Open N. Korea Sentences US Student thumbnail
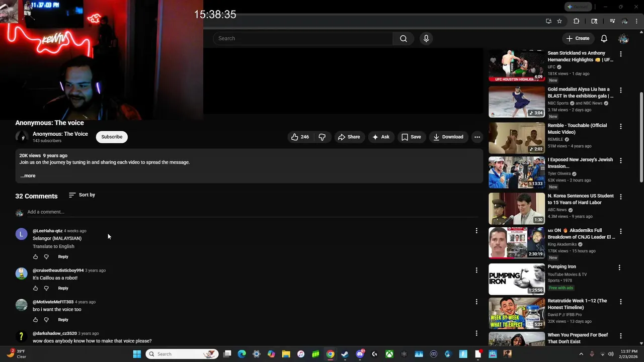The width and height of the screenshot is (644, 362). [x=517, y=208]
